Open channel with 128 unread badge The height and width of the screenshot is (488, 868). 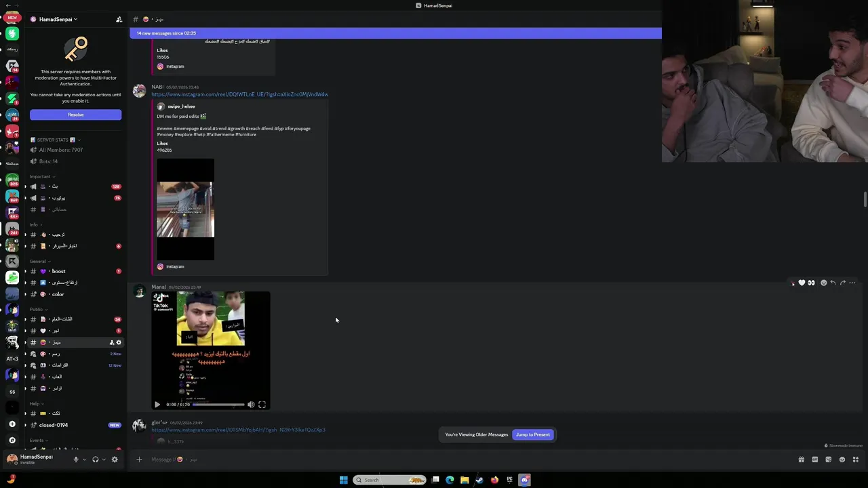point(75,186)
